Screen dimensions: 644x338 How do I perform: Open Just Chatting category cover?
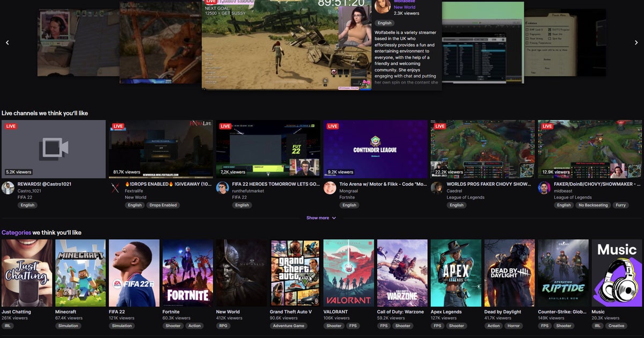click(27, 273)
